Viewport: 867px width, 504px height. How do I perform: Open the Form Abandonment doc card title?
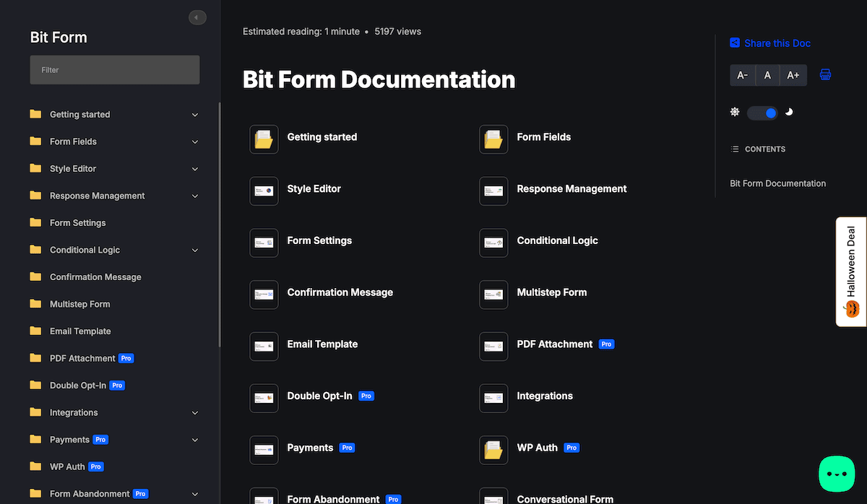333,499
